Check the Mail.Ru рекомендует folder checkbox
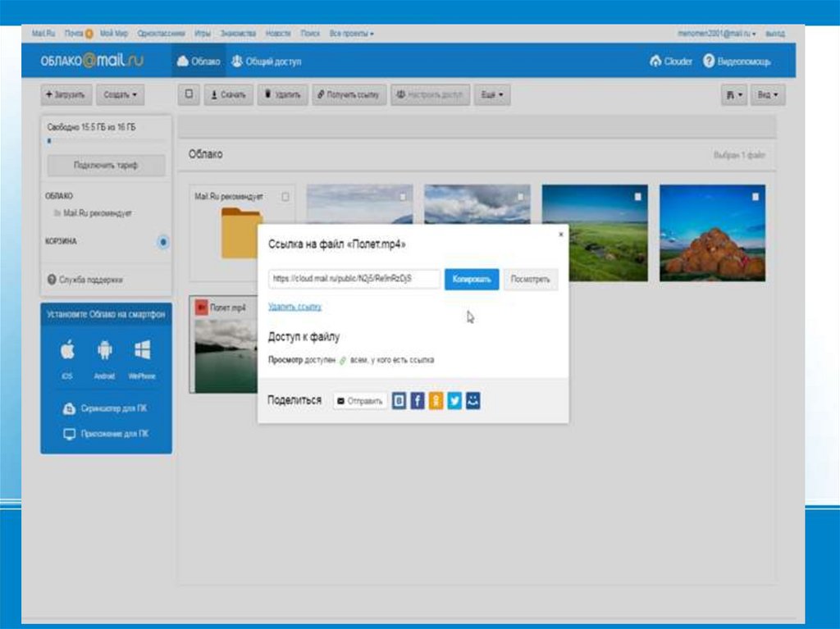840x629 pixels. (285, 197)
